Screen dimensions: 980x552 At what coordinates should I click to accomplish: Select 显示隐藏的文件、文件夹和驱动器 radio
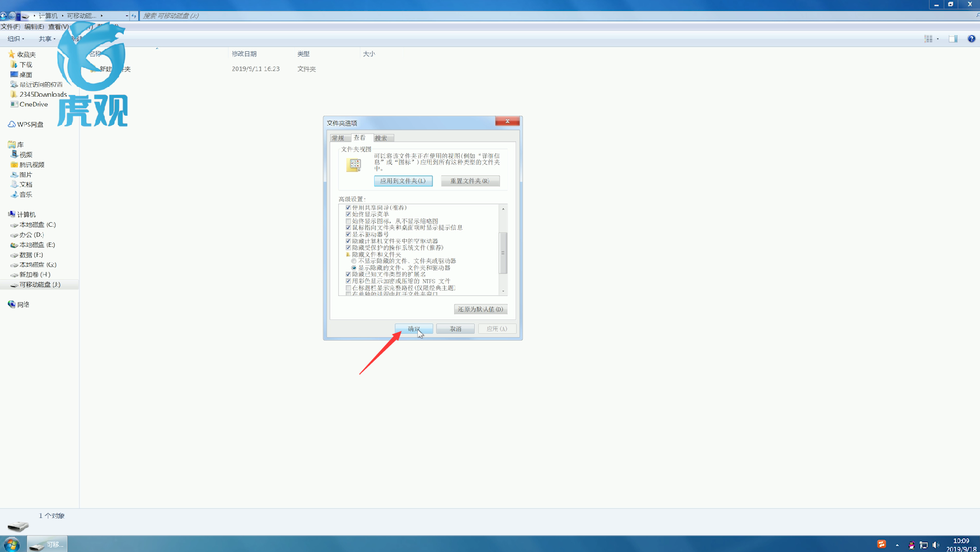coord(354,268)
